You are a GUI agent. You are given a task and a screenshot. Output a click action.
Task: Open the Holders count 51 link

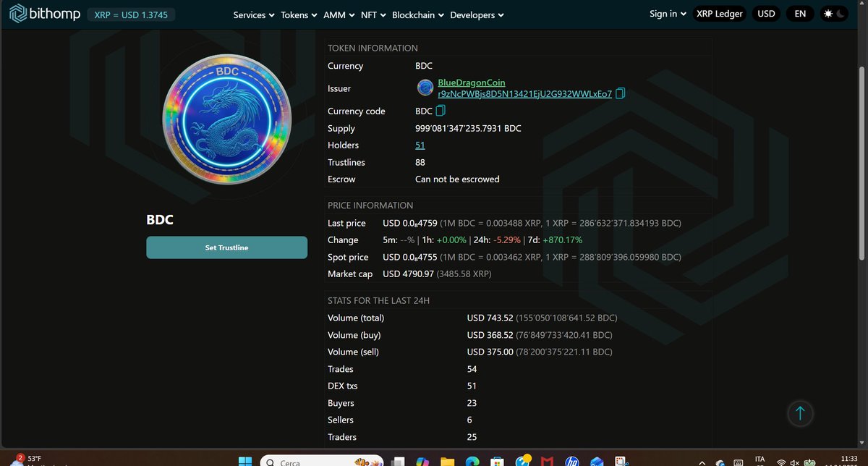tap(420, 145)
